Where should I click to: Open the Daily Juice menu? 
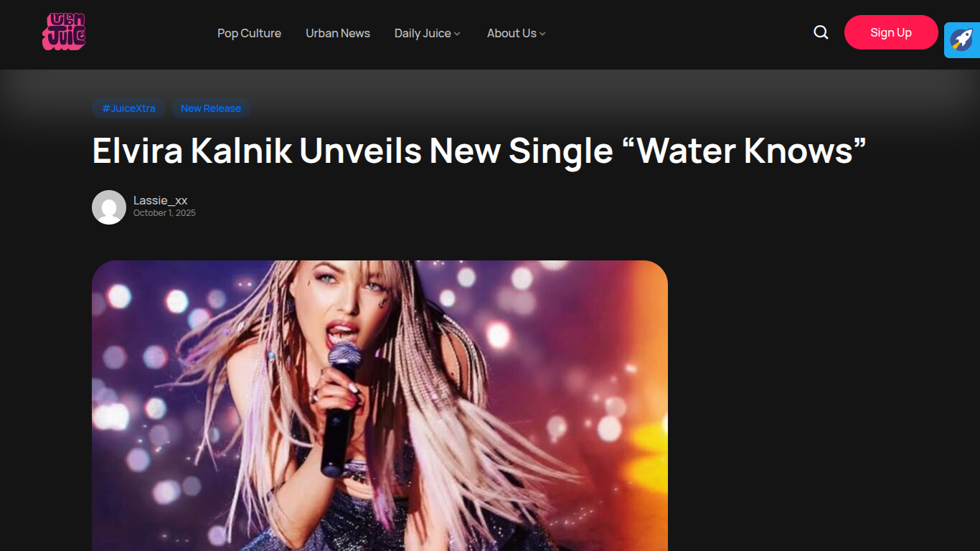[423, 33]
